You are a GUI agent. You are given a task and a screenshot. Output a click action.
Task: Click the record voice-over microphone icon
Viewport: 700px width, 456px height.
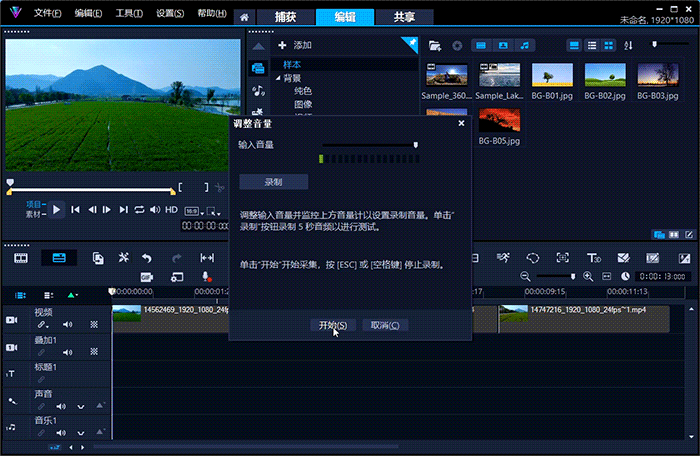coord(206,276)
